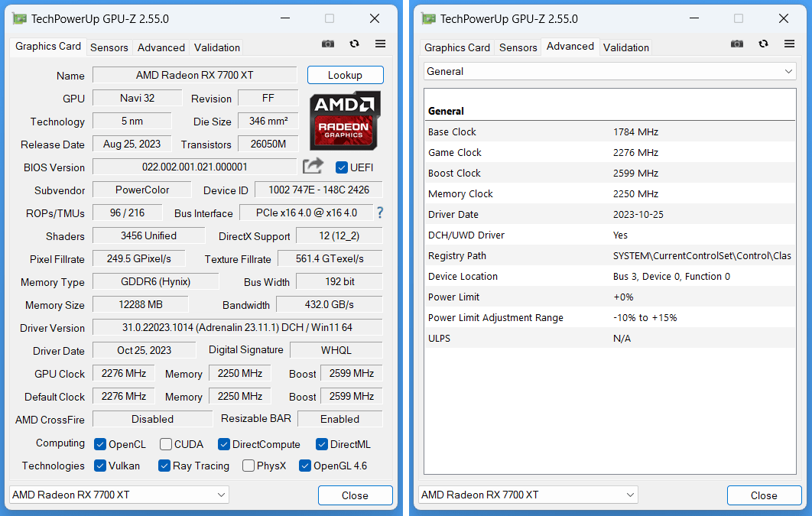Toggle the UEFI checkbox
This screenshot has height=516, width=812.
(341, 167)
